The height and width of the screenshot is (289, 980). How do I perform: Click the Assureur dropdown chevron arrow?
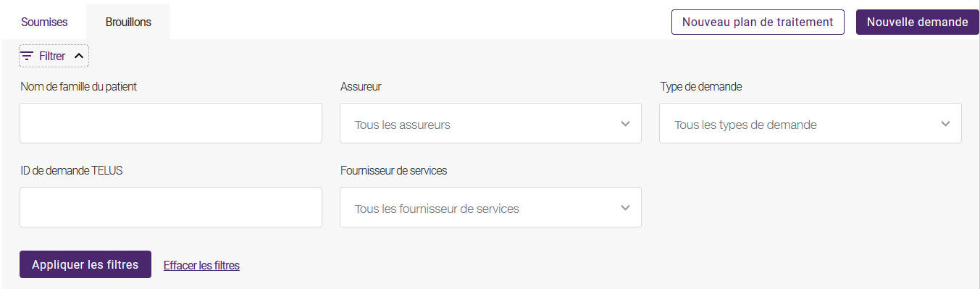click(x=626, y=124)
